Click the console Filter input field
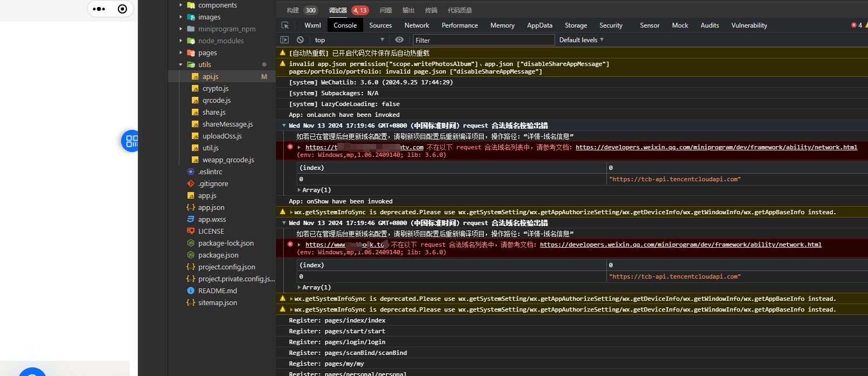868x376 pixels. tap(484, 40)
